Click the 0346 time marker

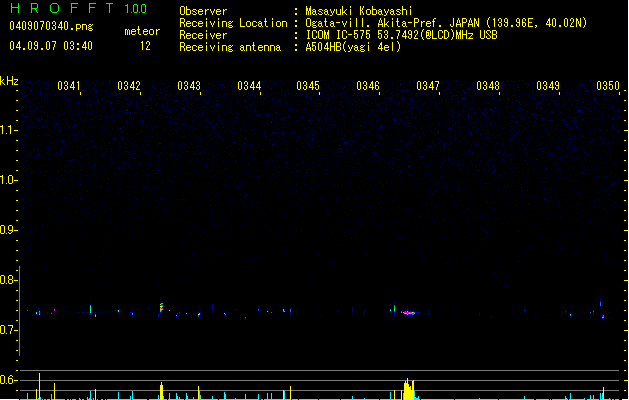(x=368, y=86)
